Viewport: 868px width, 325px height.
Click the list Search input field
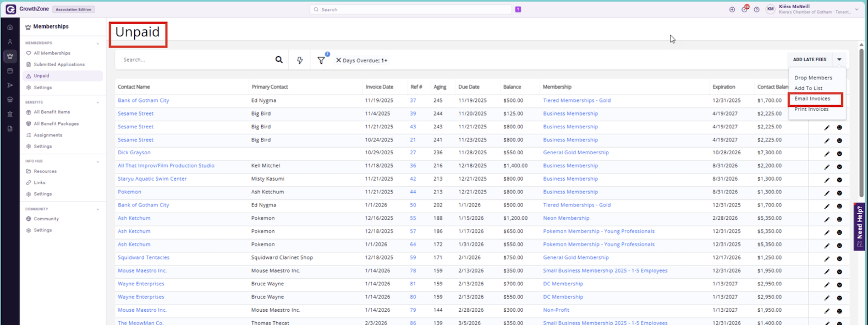pyautogui.click(x=196, y=59)
